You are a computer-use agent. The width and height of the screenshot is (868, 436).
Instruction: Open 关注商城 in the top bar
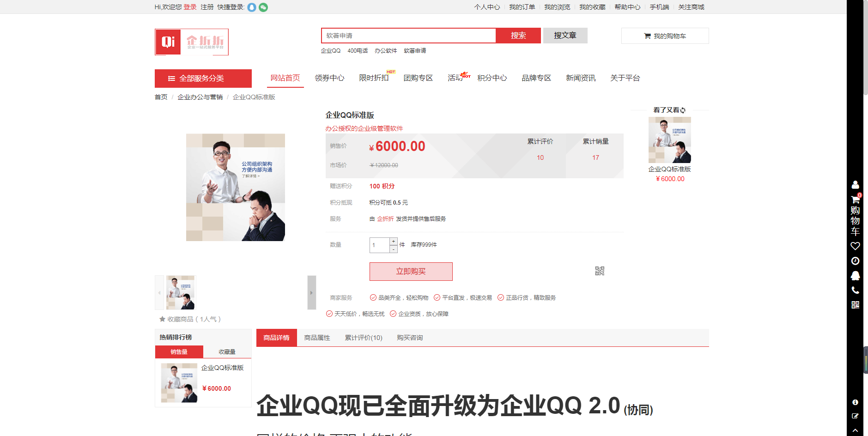pyautogui.click(x=691, y=7)
